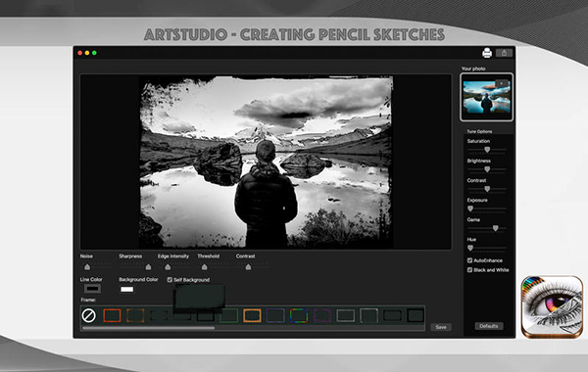Reset settings with the Defaults button
588x372 pixels.
(489, 326)
